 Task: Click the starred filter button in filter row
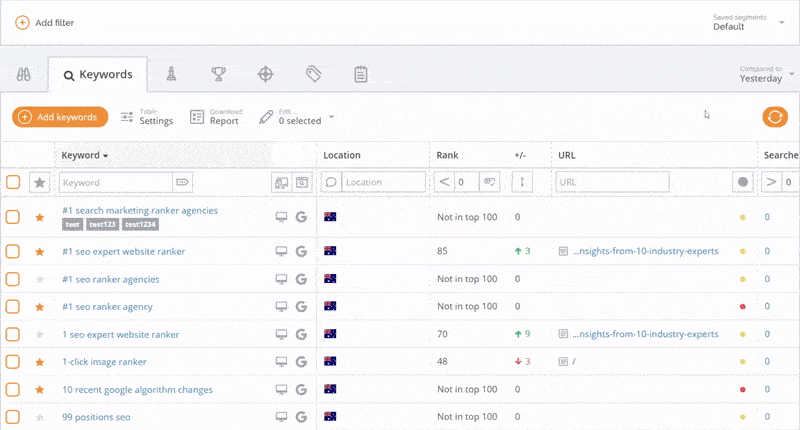[39, 182]
